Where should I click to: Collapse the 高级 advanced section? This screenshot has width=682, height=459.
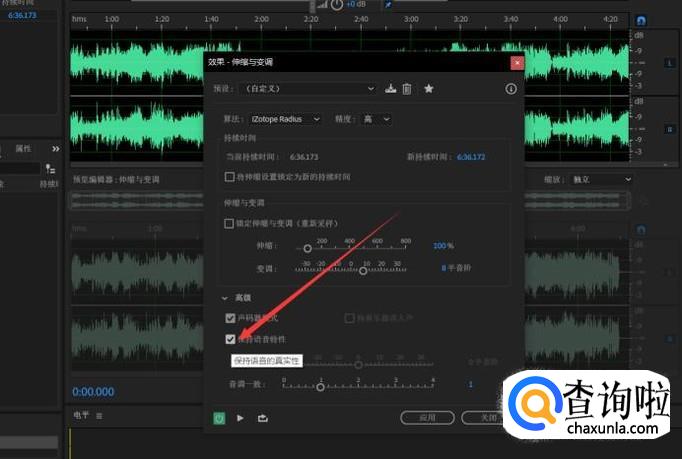point(225,298)
